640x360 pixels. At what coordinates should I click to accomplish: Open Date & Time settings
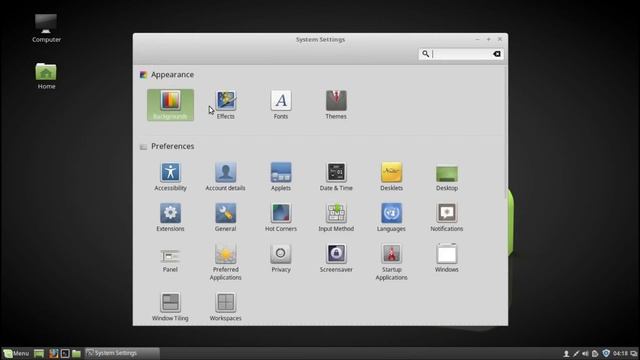click(336, 177)
